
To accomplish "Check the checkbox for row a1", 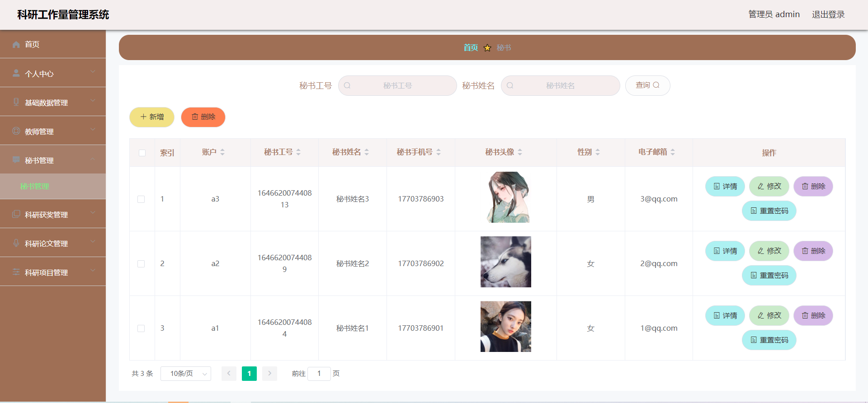I will tap(141, 328).
